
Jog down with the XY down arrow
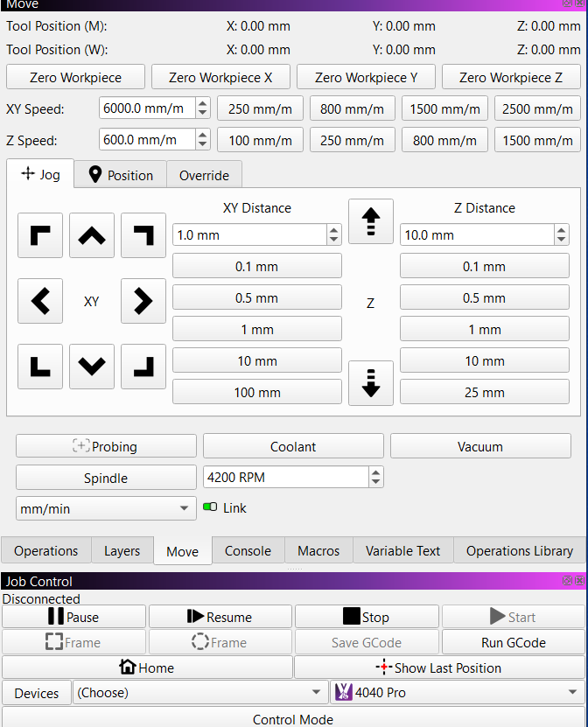click(92, 366)
